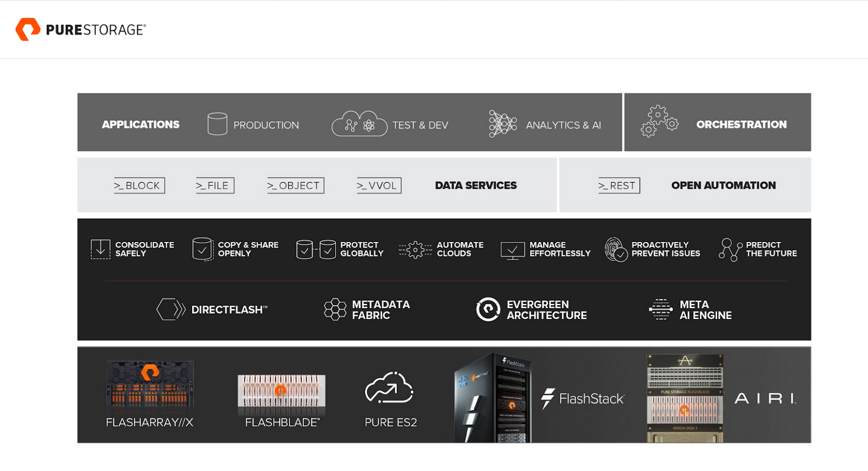
Task: Click the FlashStack lightning bolt logo icon
Action: pos(548,398)
